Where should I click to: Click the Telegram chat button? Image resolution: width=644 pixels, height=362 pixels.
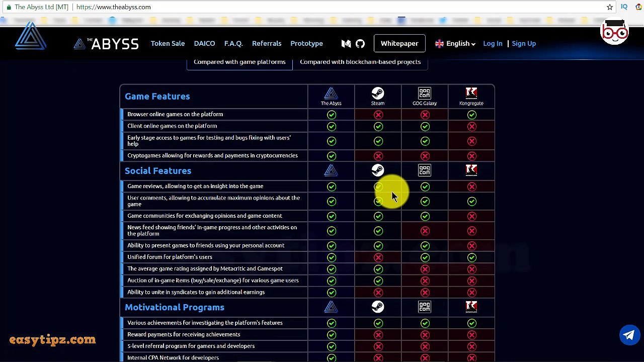[x=629, y=335]
